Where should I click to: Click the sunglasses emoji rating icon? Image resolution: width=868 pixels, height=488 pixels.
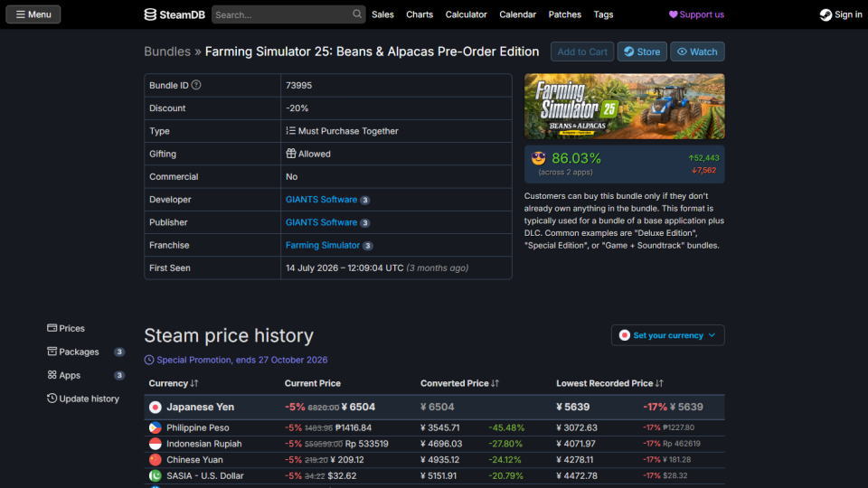click(538, 158)
